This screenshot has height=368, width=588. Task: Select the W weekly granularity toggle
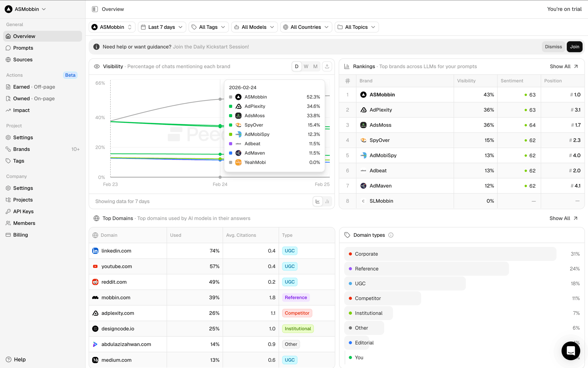click(306, 67)
